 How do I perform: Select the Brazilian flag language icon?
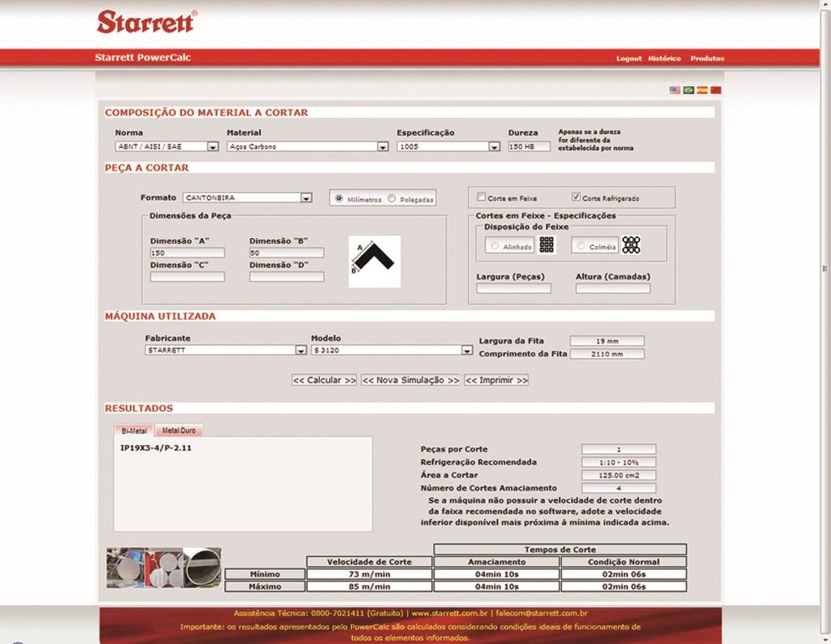[x=688, y=90]
